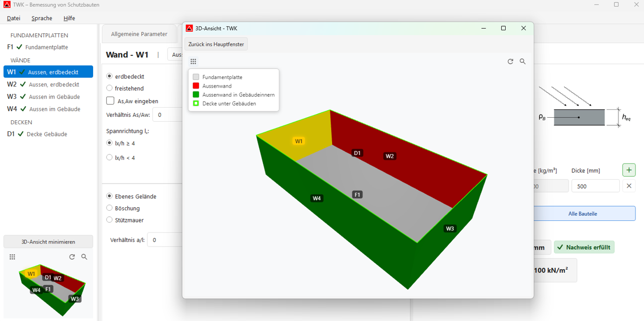Click the reload icon in the mini 3D preview

point(72,257)
